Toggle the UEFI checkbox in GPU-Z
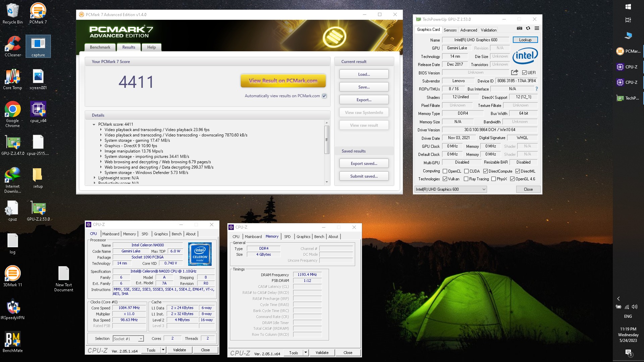 pyautogui.click(x=524, y=73)
